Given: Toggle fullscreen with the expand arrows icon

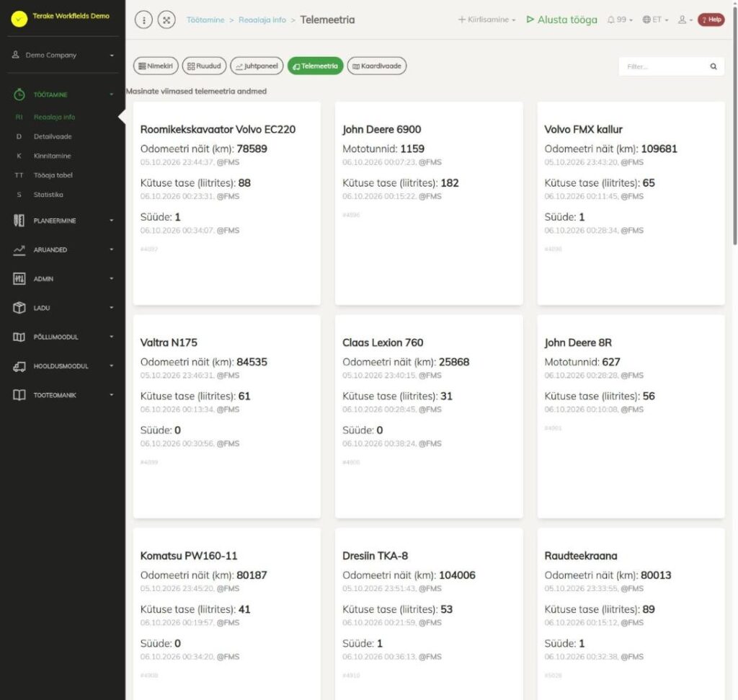Looking at the screenshot, I should click(x=166, y=19).
